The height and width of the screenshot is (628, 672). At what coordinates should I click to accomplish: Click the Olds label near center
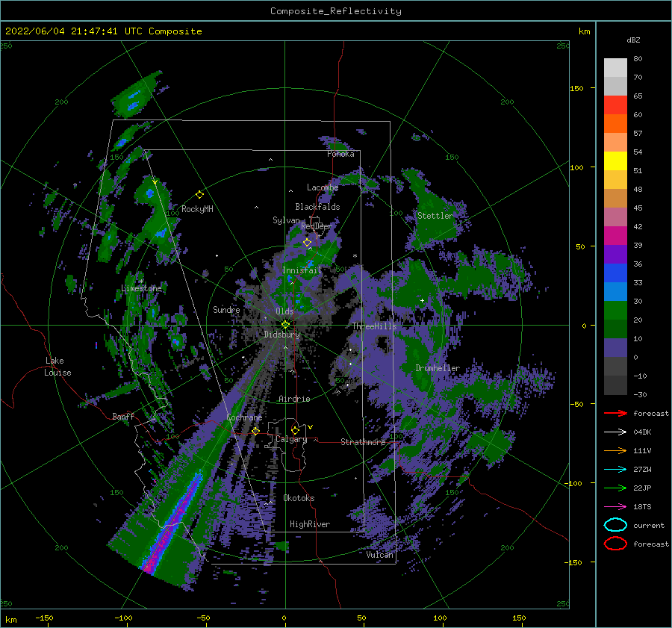(284, 311)
